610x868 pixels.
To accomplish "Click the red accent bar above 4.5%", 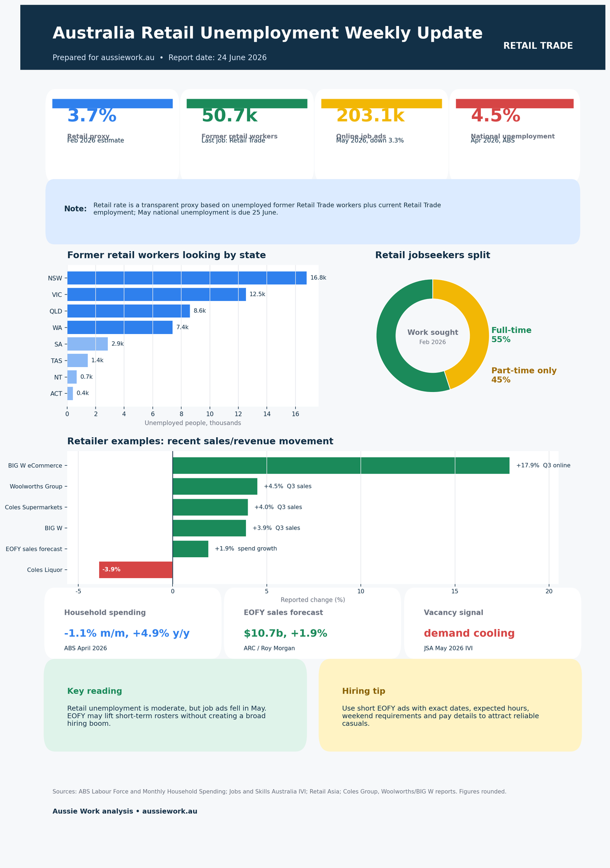I will [x=514, y=103].
